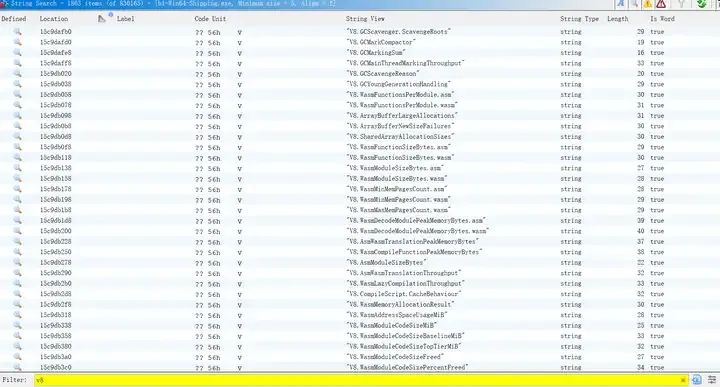The width and height of the screenshot is (720, 387).
Task: Open the blue filter options icon beside the filter field
Action: (x=697, y=380)
